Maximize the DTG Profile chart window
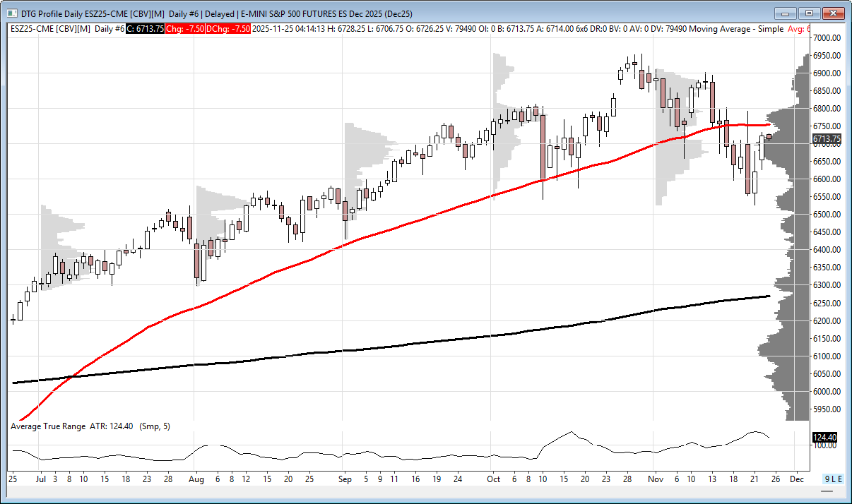 (809, 13)
